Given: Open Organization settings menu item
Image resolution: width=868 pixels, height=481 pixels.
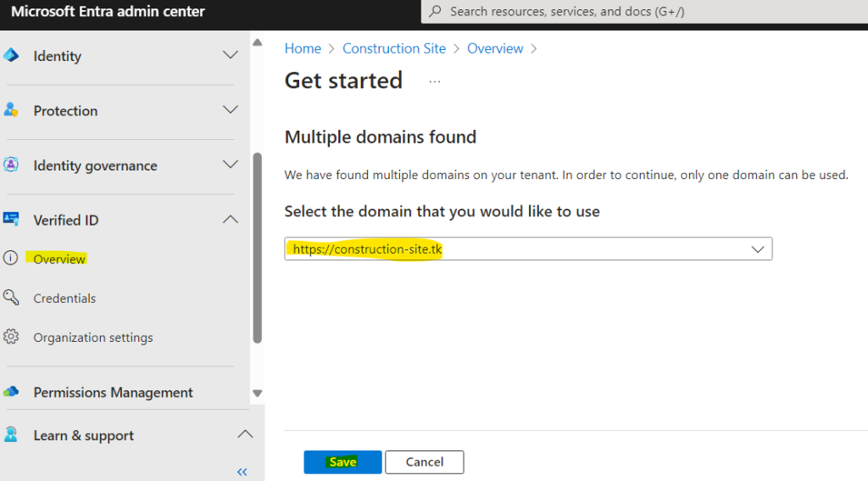Looking at the screenshot, I should pos(93,338).
